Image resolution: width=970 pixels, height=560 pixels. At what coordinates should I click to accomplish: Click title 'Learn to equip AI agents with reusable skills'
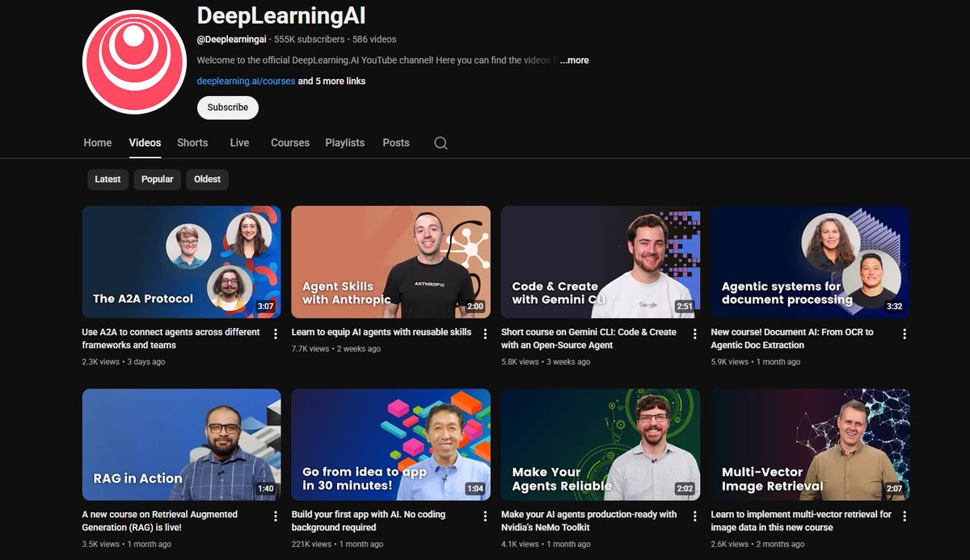(382, 332)
